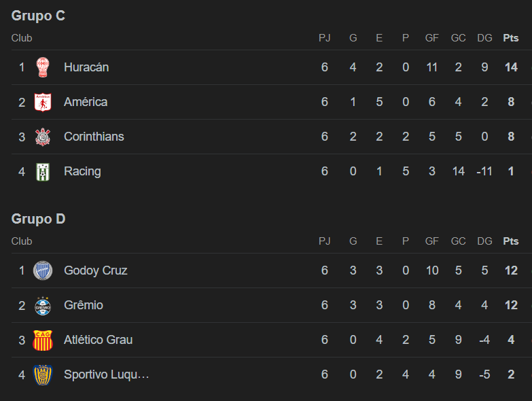Open the Corinthians team link
Screen dimensions: 532x401
point(94,137)
